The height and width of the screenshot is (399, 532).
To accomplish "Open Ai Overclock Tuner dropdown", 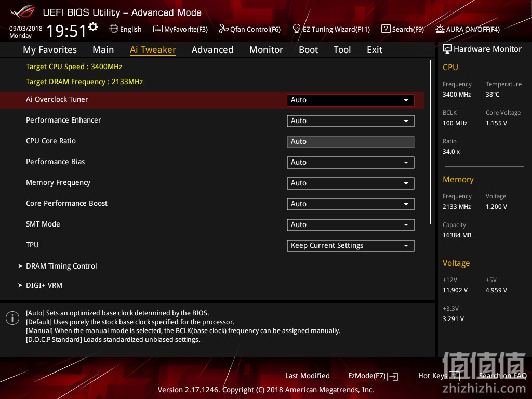I will coord(351,100).
